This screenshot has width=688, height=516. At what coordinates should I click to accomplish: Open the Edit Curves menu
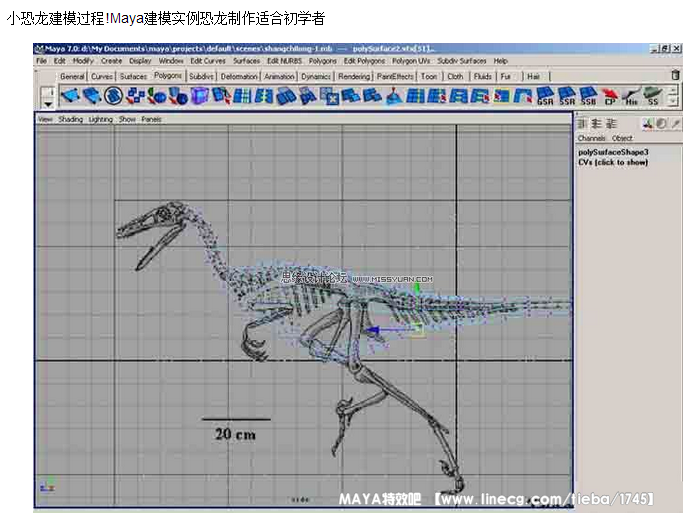point(208,61)
